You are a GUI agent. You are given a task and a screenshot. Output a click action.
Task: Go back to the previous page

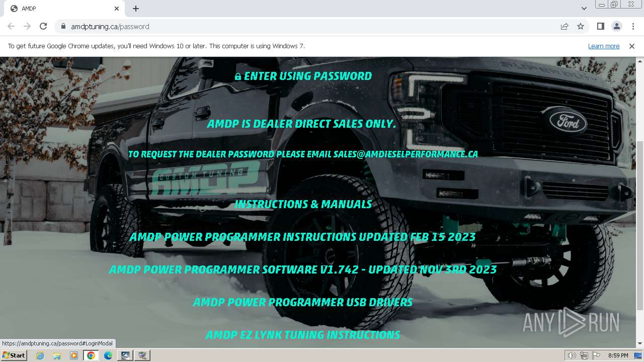point(11,26)
